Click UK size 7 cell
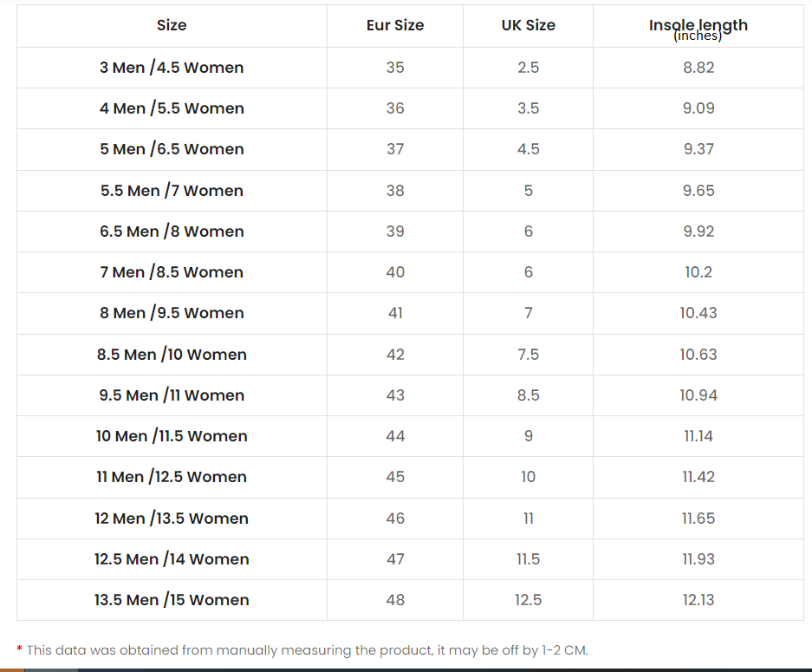 [528, 313]
